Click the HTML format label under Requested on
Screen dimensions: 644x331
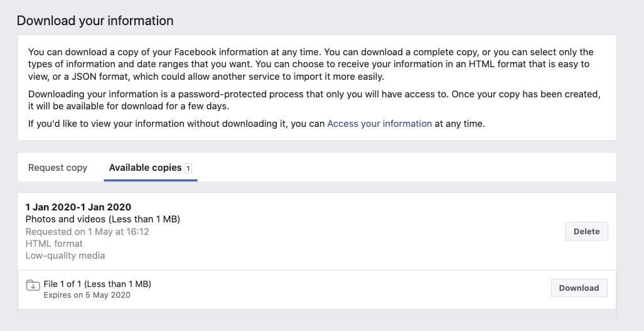[54, 244]
